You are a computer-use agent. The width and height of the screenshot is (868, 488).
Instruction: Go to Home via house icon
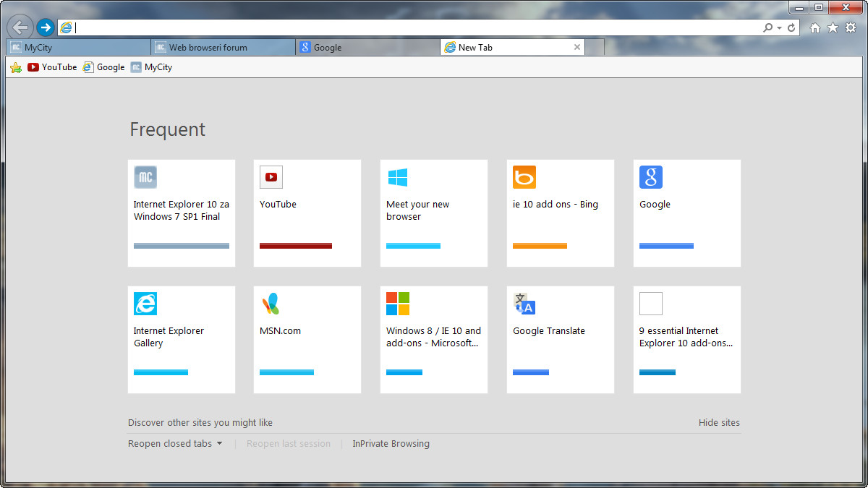(x=815, y=27)
